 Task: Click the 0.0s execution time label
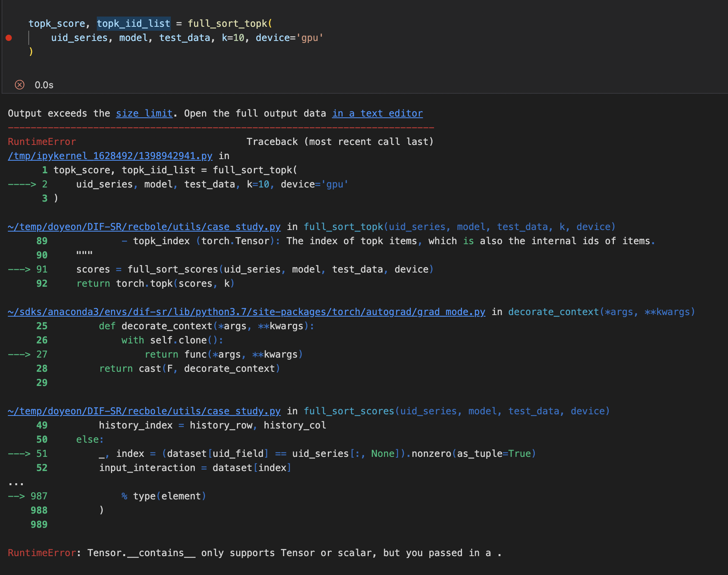(x=44, y=85)
